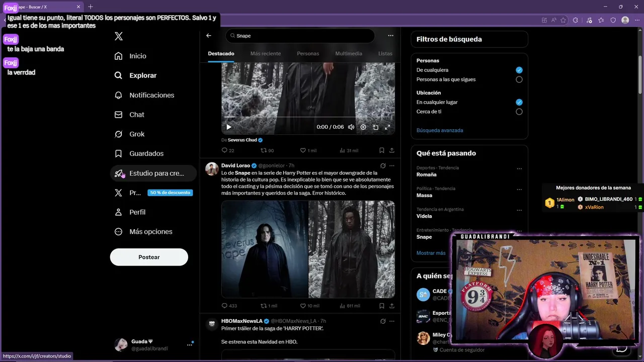
Task: Switch to Más reciente tab
Action: (266, 53)
